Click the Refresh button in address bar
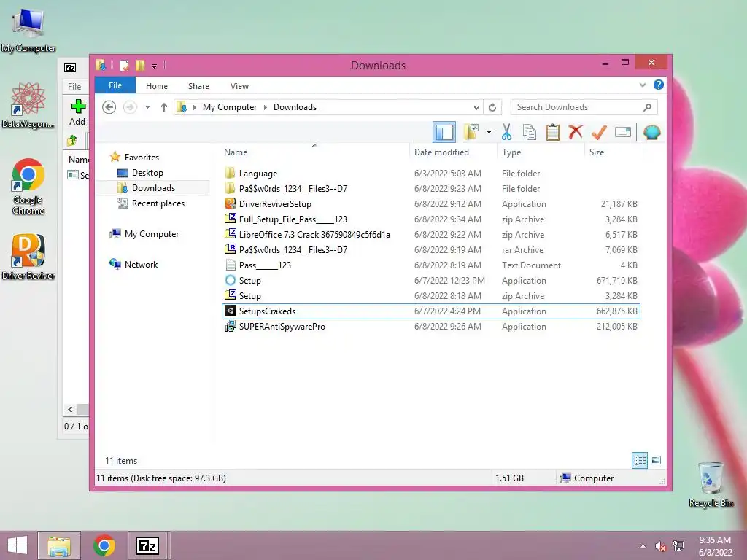The image size is (747, 560). pyautogui.click(x=492, y=108)
